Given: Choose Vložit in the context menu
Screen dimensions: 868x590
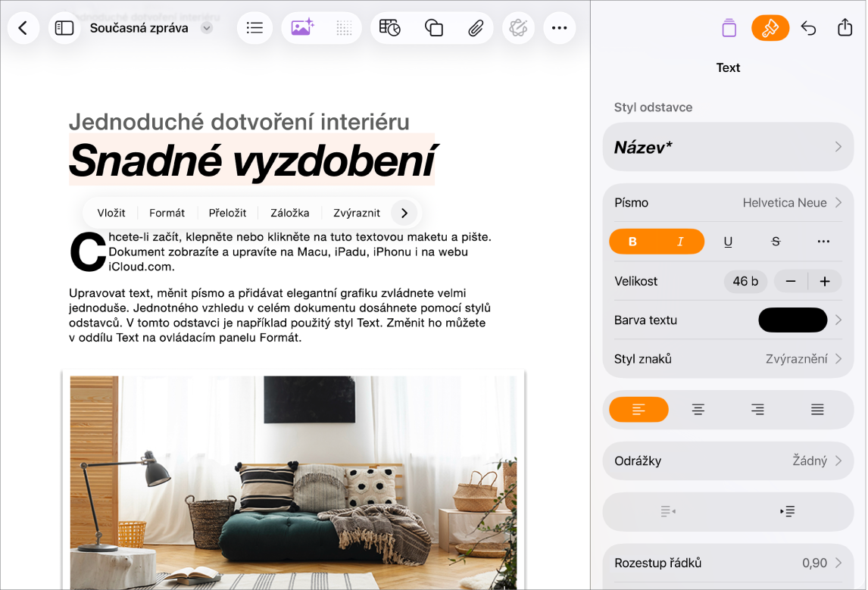Looking at the screenshot, I should [111, 213].
